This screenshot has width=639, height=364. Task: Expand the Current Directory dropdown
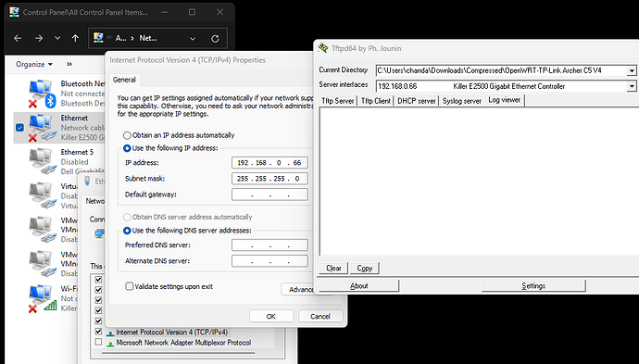click(632, 70)
